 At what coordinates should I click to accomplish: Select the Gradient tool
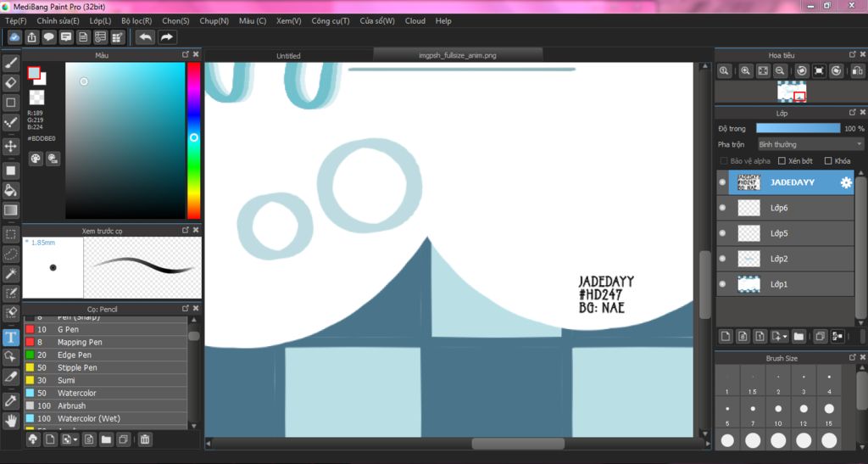pyautogui.click(x=10, y=210)
